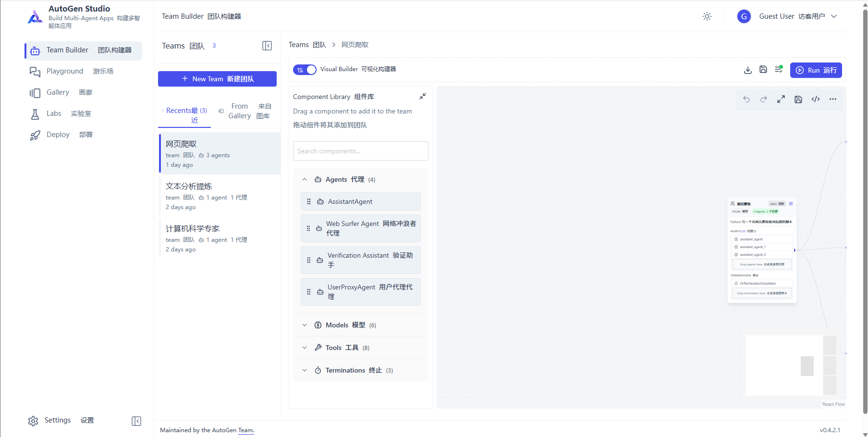The image size is (868, 437).
Task: Redo the canvas change
Action: pos(764,99)
